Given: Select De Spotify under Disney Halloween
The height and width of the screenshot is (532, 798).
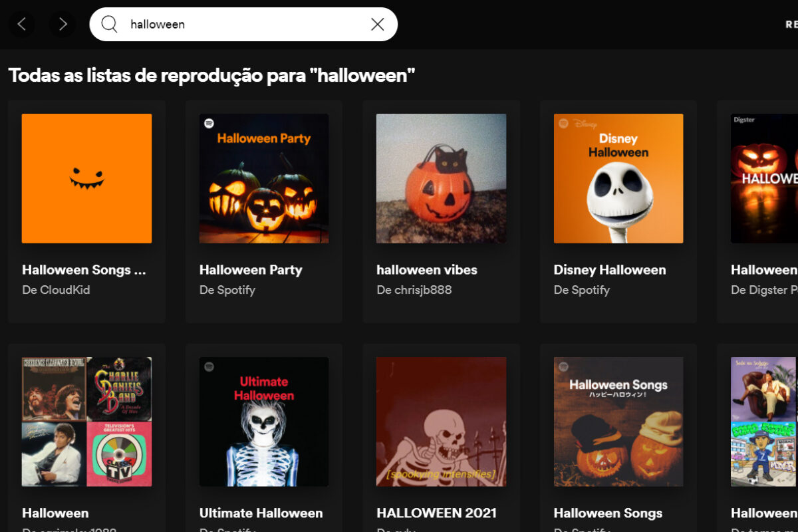Looking at the screenshot, I should pyautogui.click(x=582, y=290).
